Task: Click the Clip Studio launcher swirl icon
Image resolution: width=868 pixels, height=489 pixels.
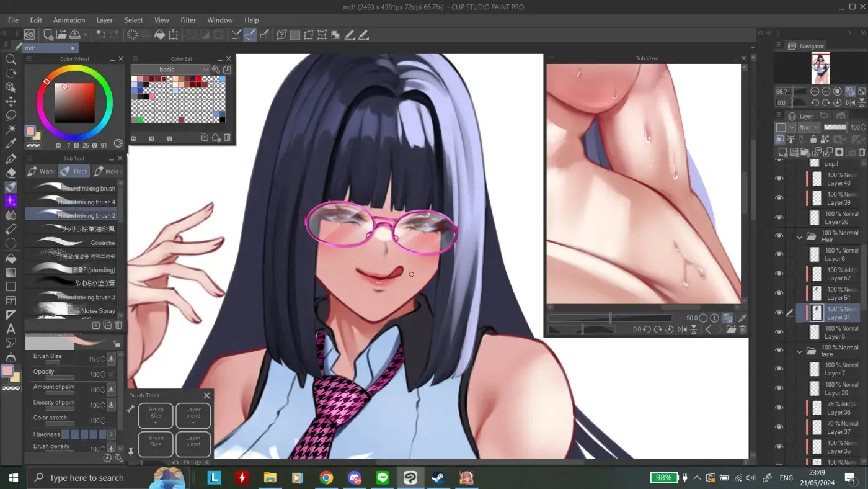Action: tap(29, 35)
